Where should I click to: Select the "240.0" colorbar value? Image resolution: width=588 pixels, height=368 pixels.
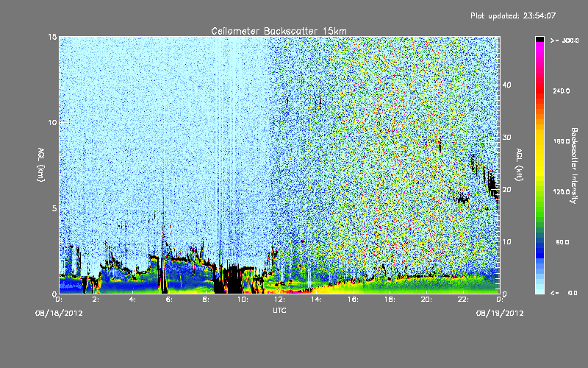562,91
